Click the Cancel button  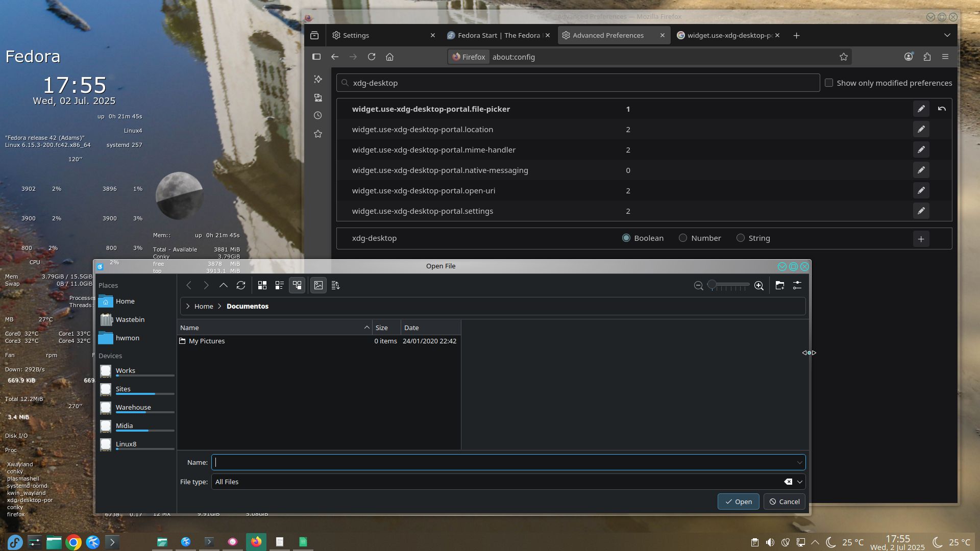click(785, 502)
